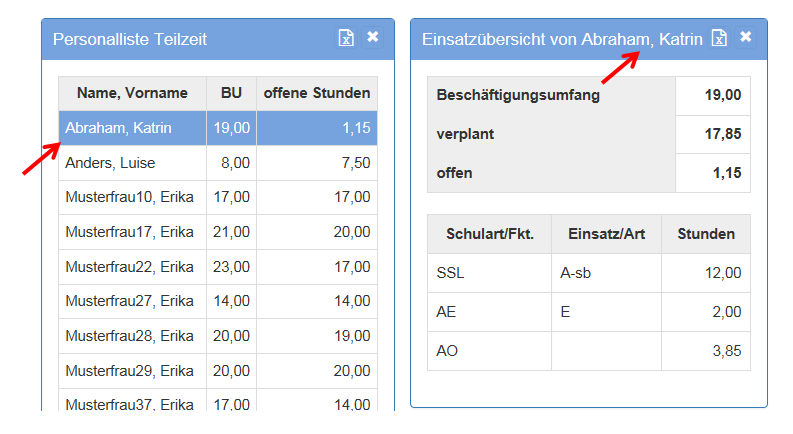The height and width of the screenshot is (434, 793).
Task: Select Musterfrau29, Erika row
Action: click(130, 371)
